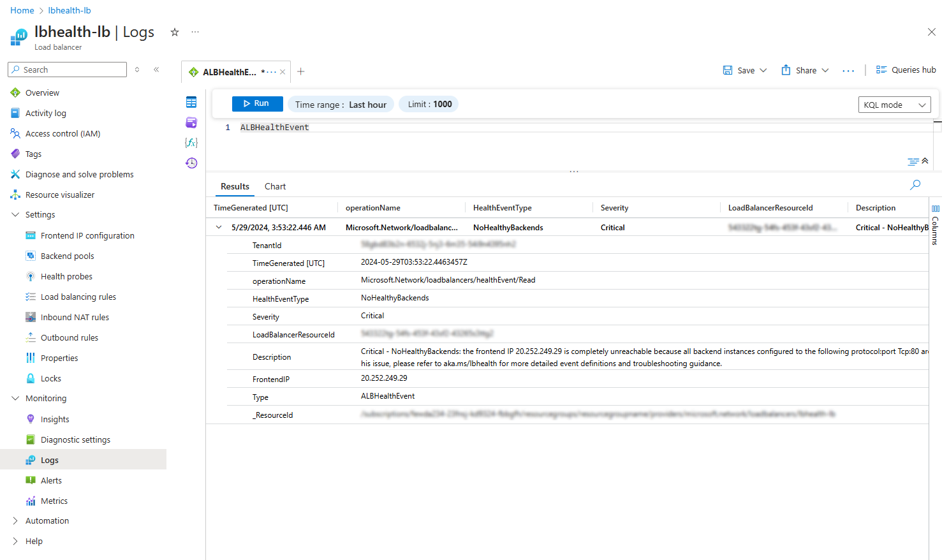Open lbhealth-lb breadcrumb link
Image resolution: width=949 pixels, height=560 pixels.
pyautogui.click(x=70, y=10)
